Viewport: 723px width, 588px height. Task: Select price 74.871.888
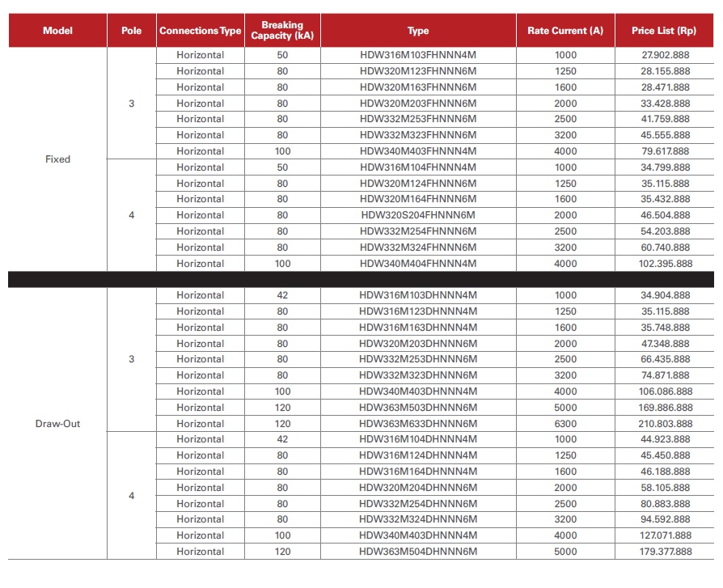[x=666, y=375]
